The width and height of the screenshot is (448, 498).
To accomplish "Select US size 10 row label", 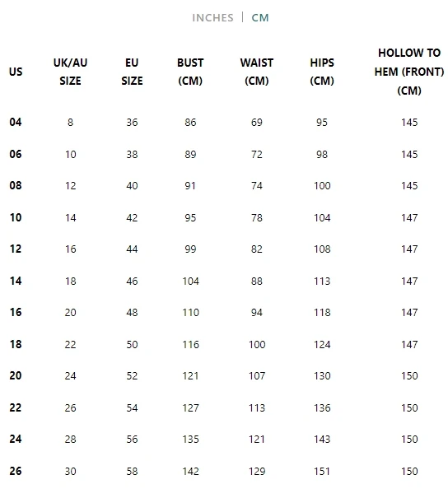I will tap(16, 218).
